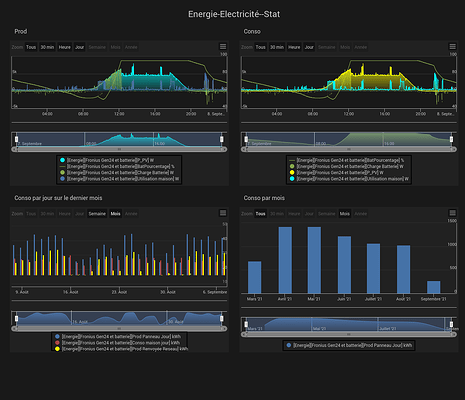Image resolution: width=465 pixels, height=400 pixels.
Task: Click the Conso par mois horizontal scrollbar thumb
Action: click(x=349, y=334)
